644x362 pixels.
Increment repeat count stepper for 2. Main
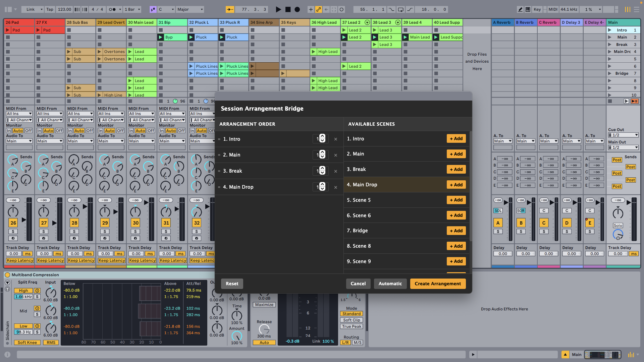pos(322,153)
